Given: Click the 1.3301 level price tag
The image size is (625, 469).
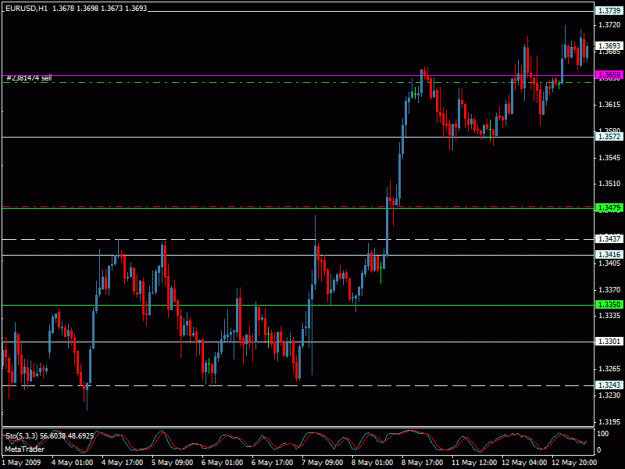Looking at the screenshot, I should 609,341.
